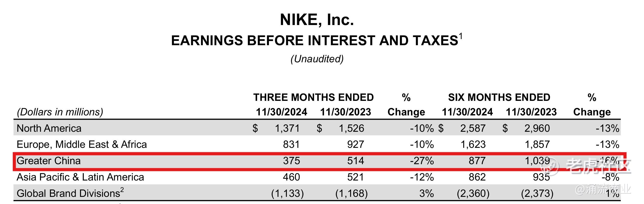This screenshot has width=644, height=204.
Task: Click the @涌流商业 watermark text
Action: coord(603,190)
